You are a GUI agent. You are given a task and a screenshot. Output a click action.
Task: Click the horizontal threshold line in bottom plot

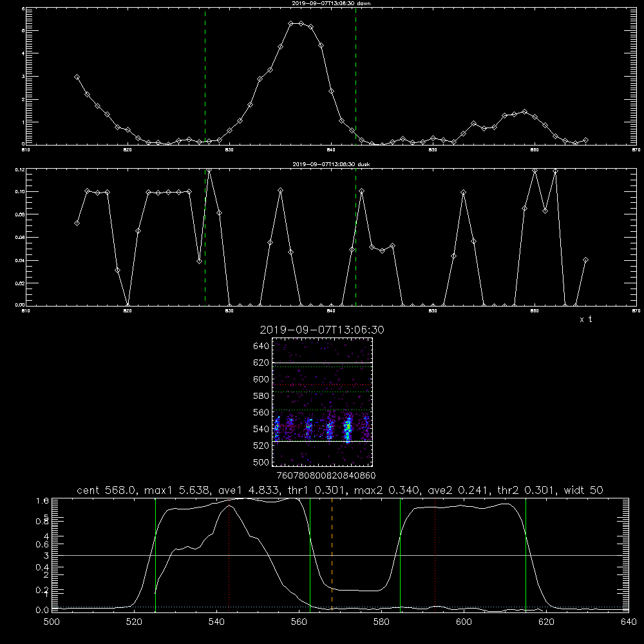click(340, 555)
